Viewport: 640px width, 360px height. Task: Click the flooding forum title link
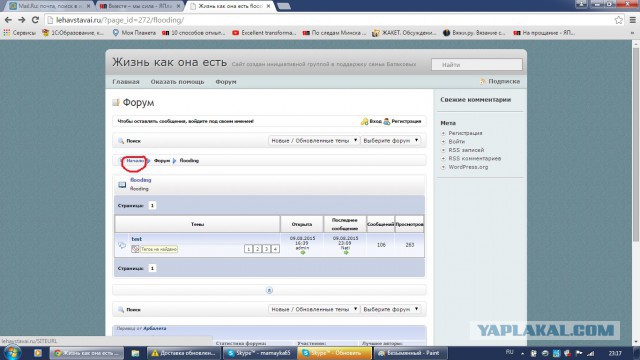pyautogui.click(x=140, y=180)
